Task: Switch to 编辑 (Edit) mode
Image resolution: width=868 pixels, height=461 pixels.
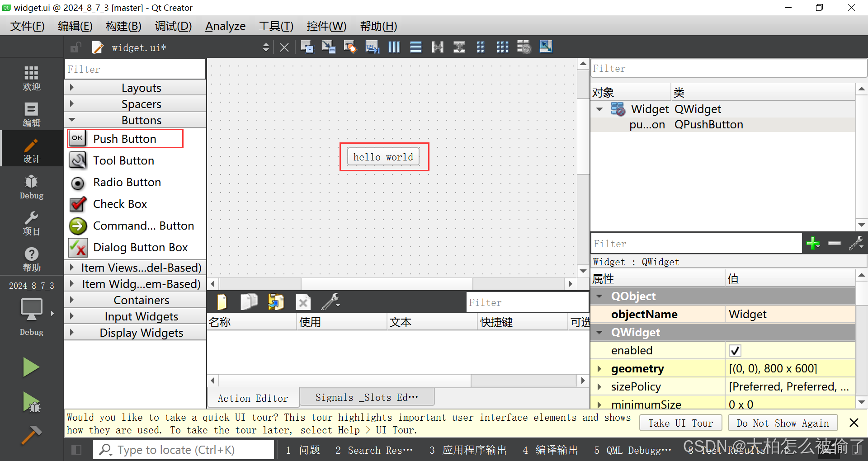Action: click(32, 114)
